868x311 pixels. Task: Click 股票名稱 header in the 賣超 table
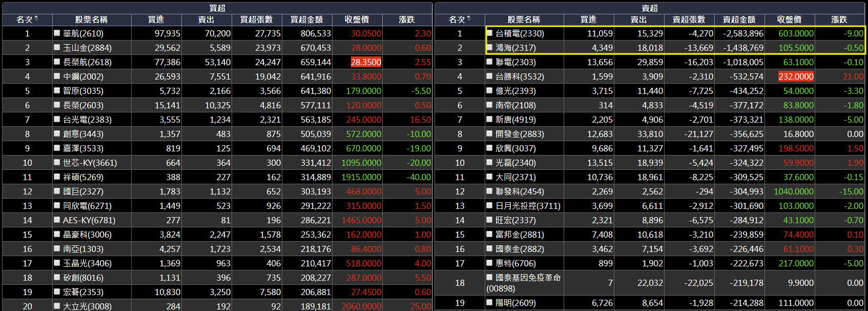pos(524,20)
